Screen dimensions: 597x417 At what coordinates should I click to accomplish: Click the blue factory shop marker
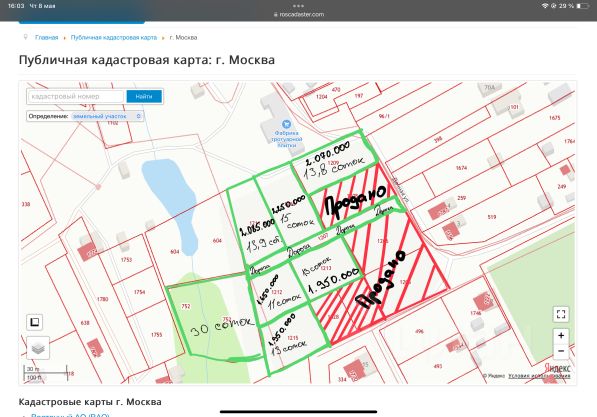pos(286,124)
